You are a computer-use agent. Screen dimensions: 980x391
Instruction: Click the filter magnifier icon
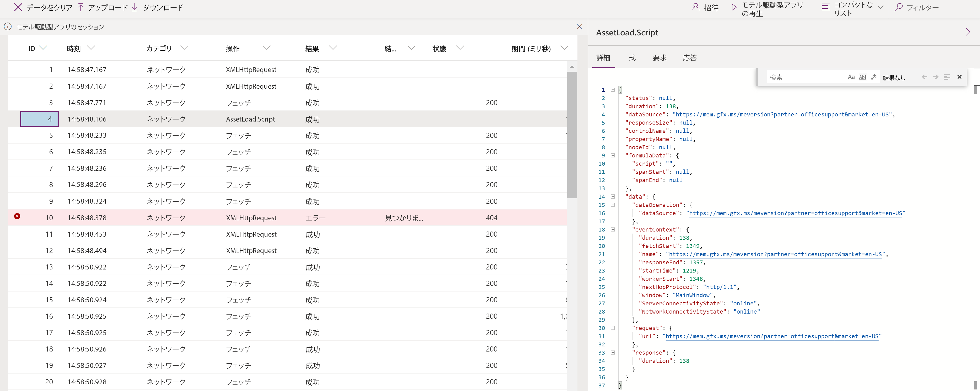899,7
